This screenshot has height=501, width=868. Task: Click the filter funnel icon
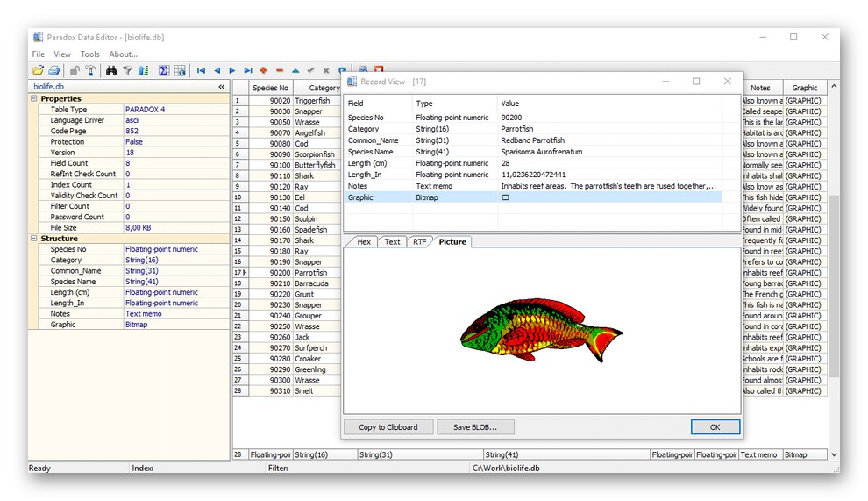[127, 70]
